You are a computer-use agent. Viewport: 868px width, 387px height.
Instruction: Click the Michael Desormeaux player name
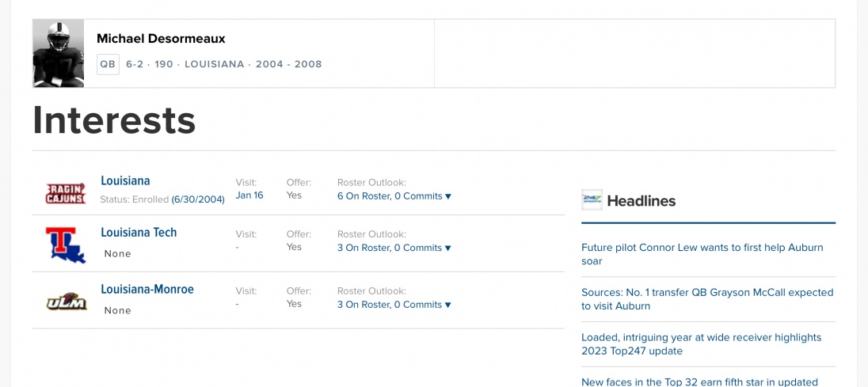tap(161, 39)
